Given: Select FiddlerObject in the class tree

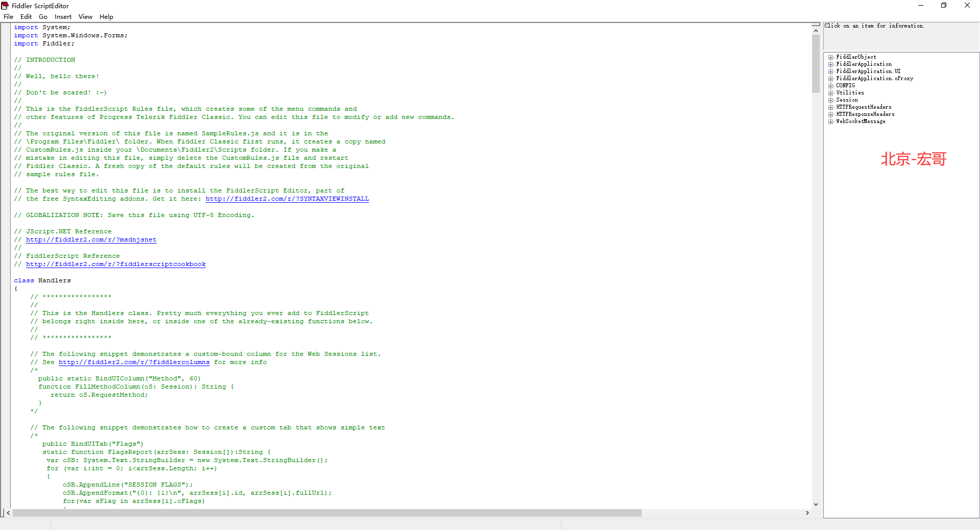Looking at the screenshot, I should (856, 57).
